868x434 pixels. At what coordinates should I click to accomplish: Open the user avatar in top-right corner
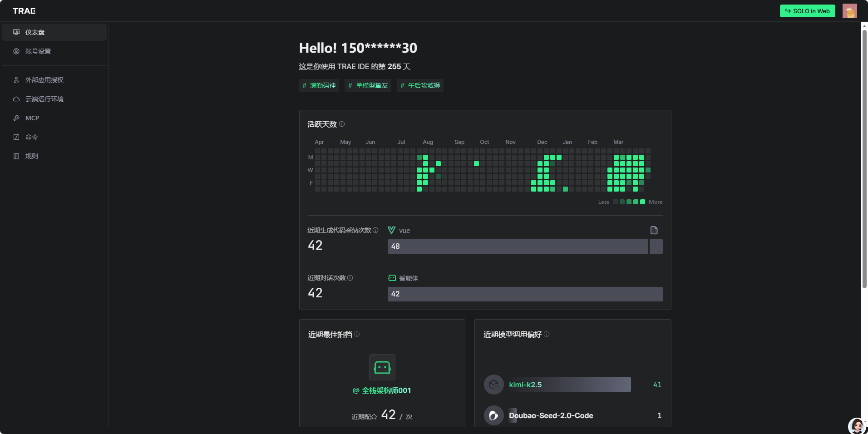849,11
